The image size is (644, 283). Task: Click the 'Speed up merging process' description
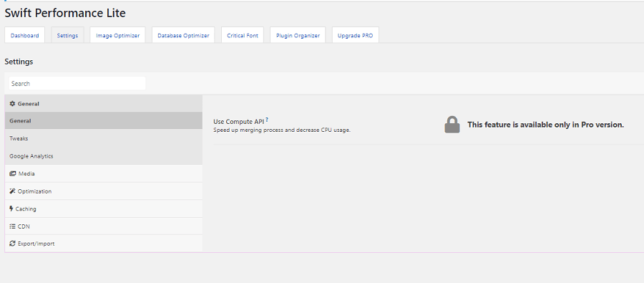click(x=282, y=130)
